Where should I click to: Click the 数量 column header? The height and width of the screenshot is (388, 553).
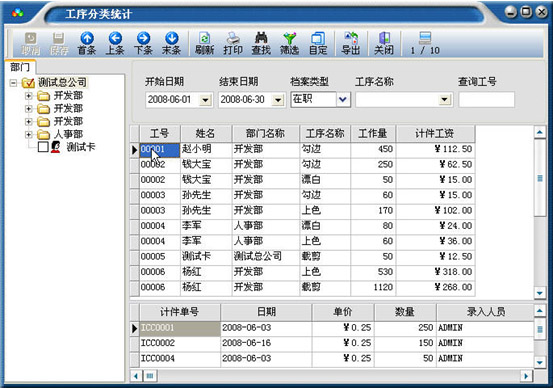pyautogui.click(x=405, y=312)
